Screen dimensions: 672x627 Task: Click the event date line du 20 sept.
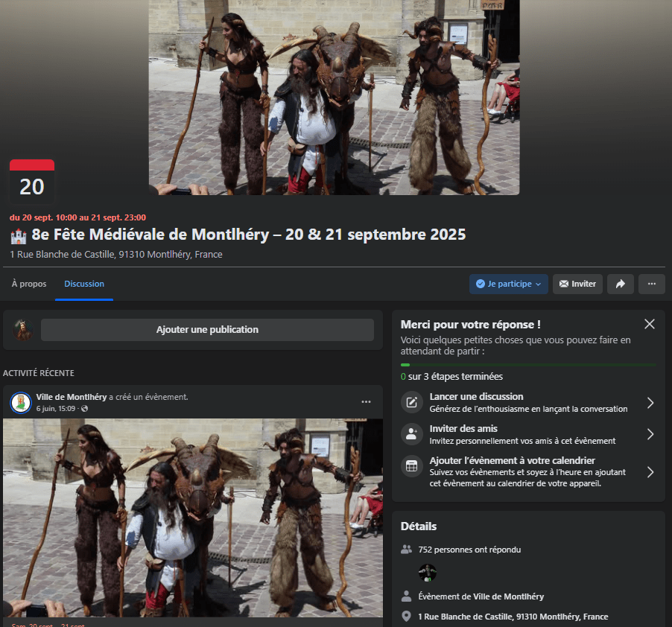coord(78,217)
